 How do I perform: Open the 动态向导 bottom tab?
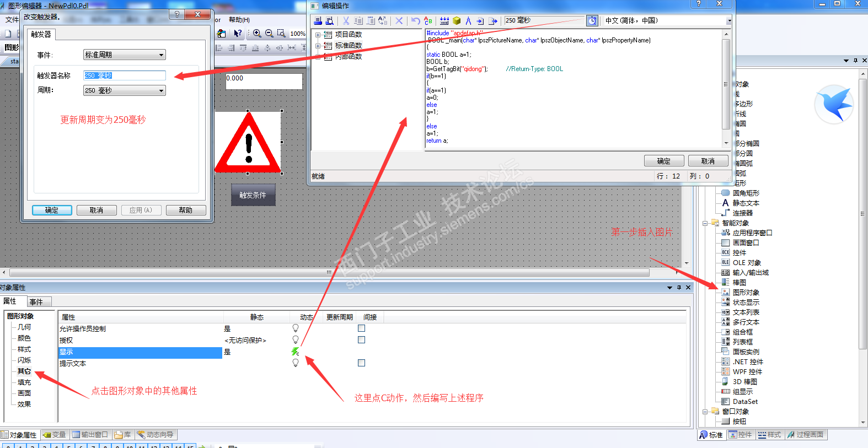point(155,435)
